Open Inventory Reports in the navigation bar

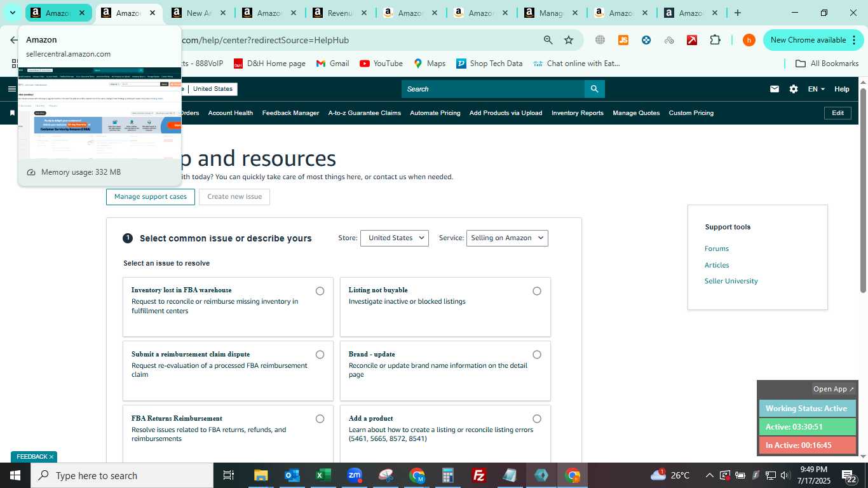578,113
